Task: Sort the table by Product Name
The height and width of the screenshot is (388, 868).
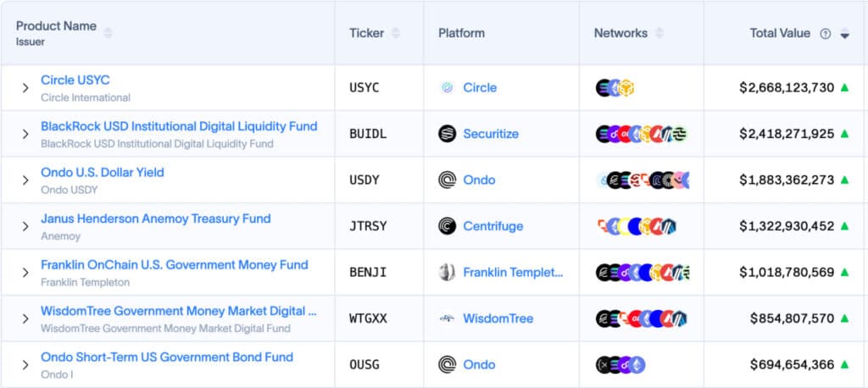Action: click(x=108, y=33)
